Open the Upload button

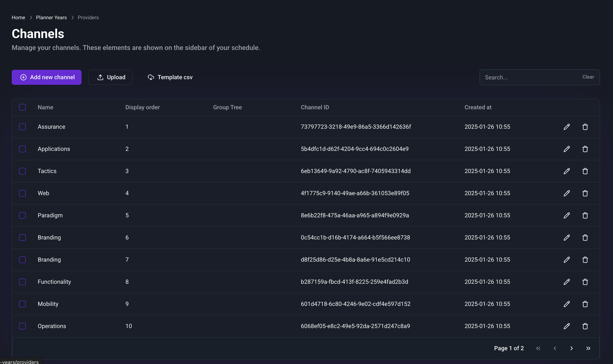point(110,77)
